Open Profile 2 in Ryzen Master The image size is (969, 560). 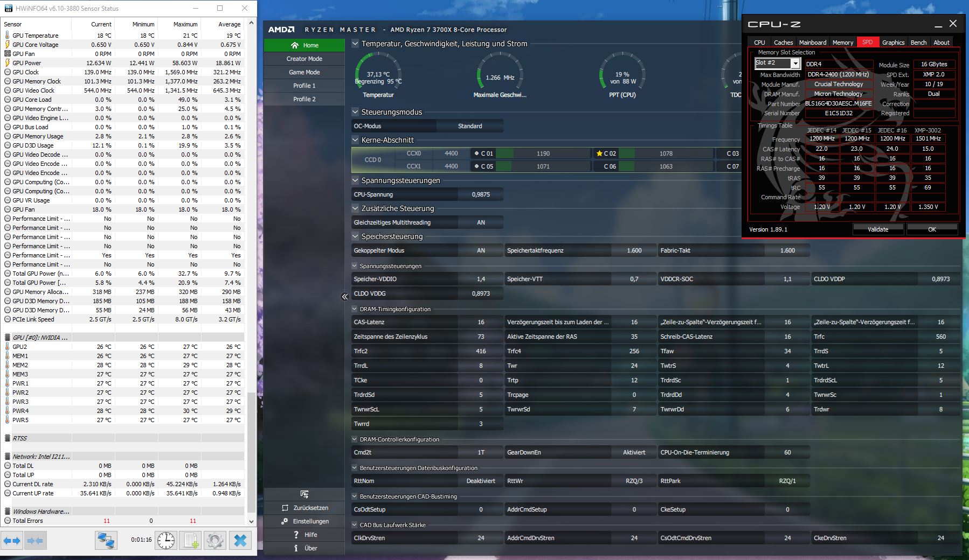(304, 99)
